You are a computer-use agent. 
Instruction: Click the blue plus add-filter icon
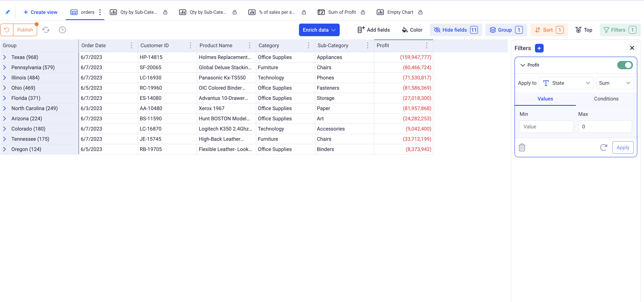tap(539, 48)
